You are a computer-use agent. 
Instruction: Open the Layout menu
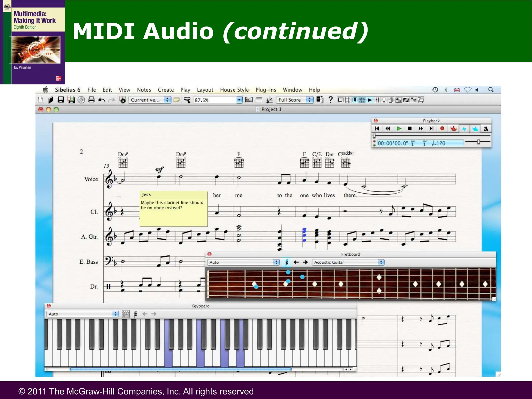(x=205, y=90)
